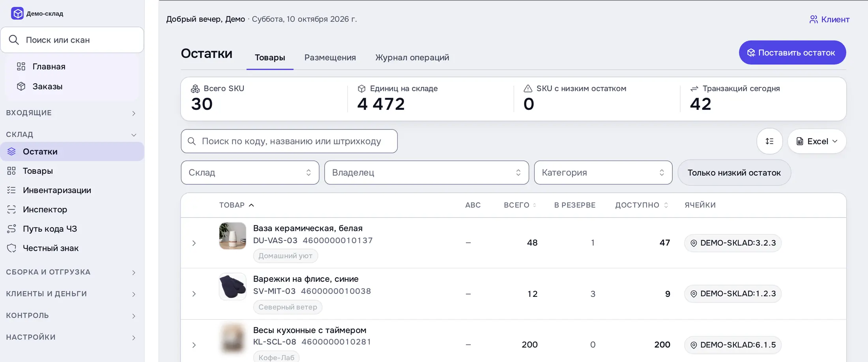Switch to the Размещения tab
This screenshot has width=868, height=362.
(330, 58)
